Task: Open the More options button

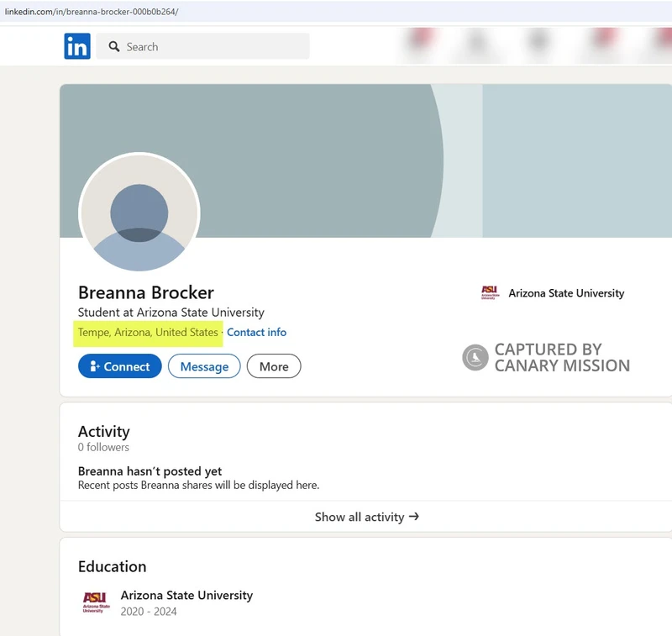Action: [274, 366]
